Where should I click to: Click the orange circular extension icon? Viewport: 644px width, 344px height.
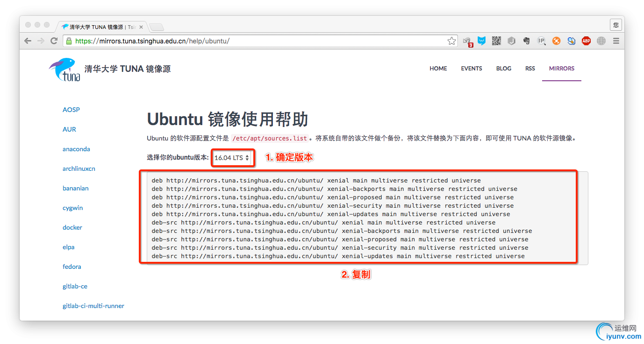[x=556, y=41]
